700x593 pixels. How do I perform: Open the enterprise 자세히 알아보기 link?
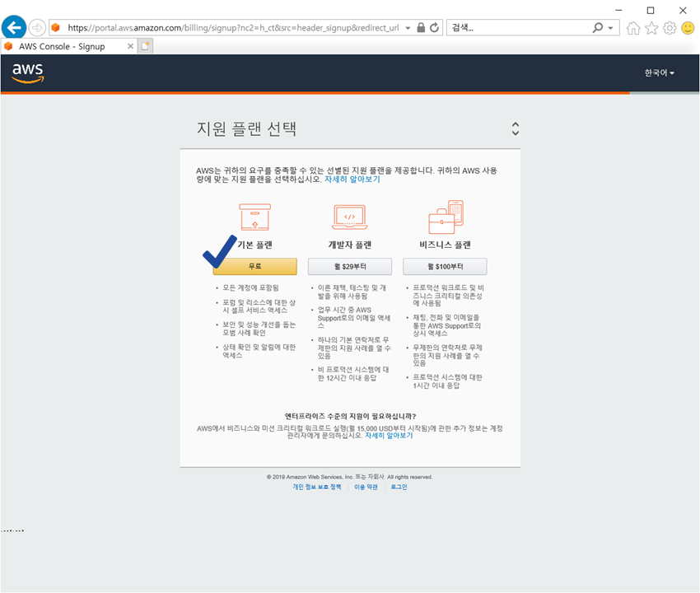[389, 436]
